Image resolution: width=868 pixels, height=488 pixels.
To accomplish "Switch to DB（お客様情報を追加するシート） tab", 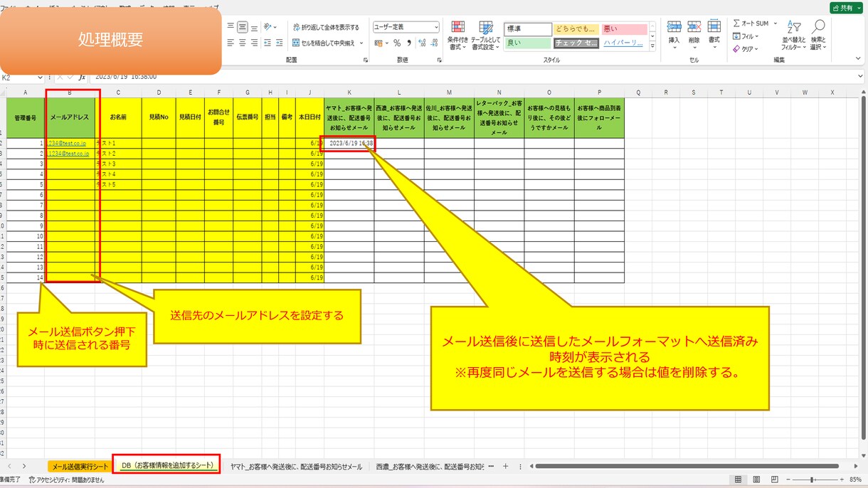I will point(167,466).
